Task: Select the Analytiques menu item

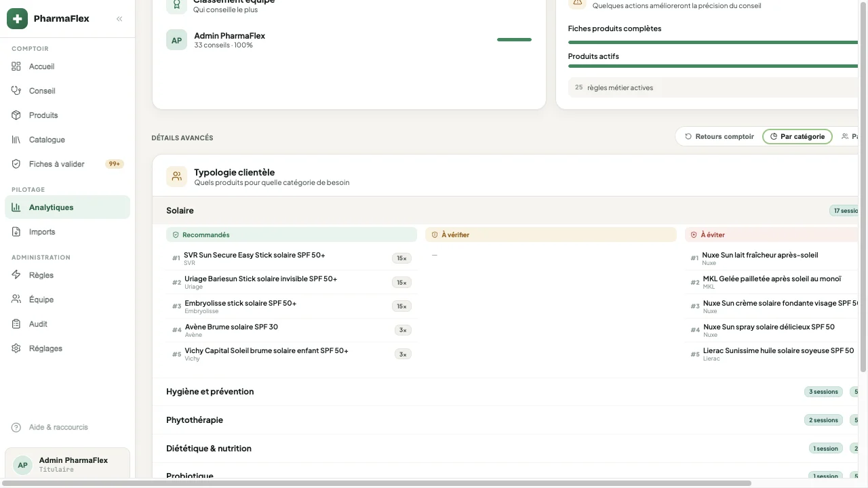Action: point(67,207)
